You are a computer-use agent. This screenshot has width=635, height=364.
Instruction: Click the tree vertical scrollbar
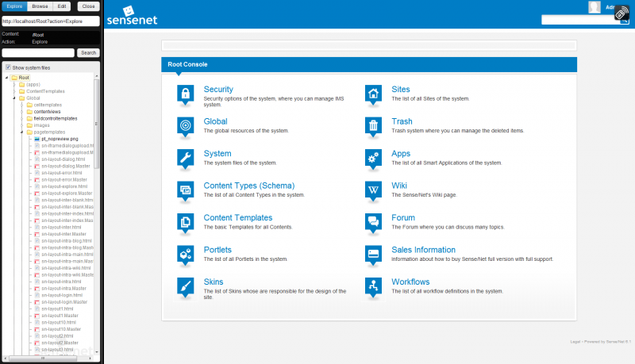96,125
